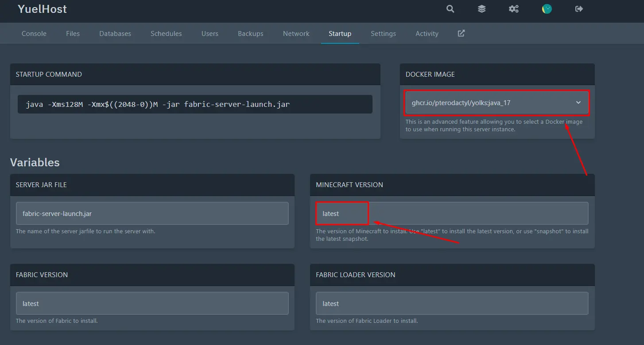Switch to the Settings tab
The width and height of the screenshot is (644, 345).
(383, 34)
